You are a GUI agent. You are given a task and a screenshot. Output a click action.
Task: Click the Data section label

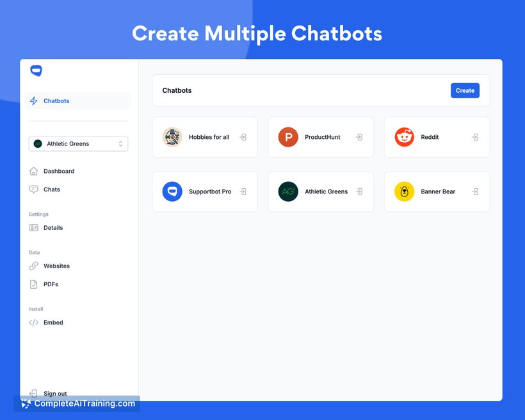[x=34, y=252]
